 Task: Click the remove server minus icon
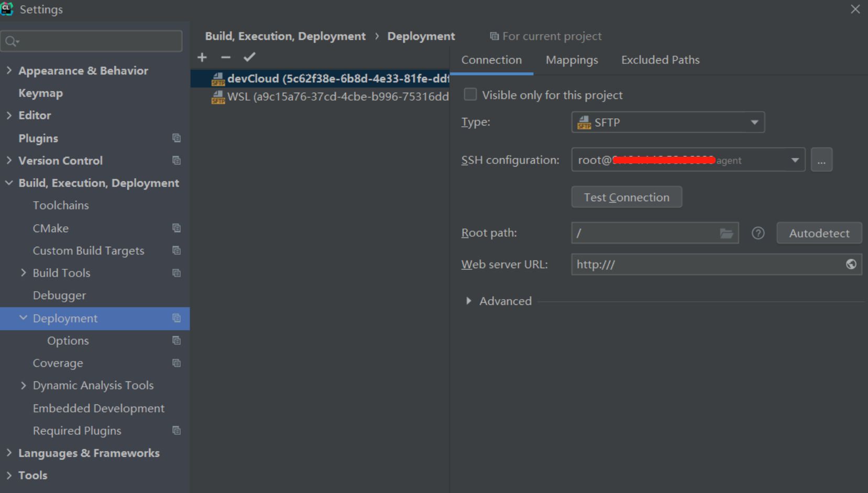coord(226,58)
